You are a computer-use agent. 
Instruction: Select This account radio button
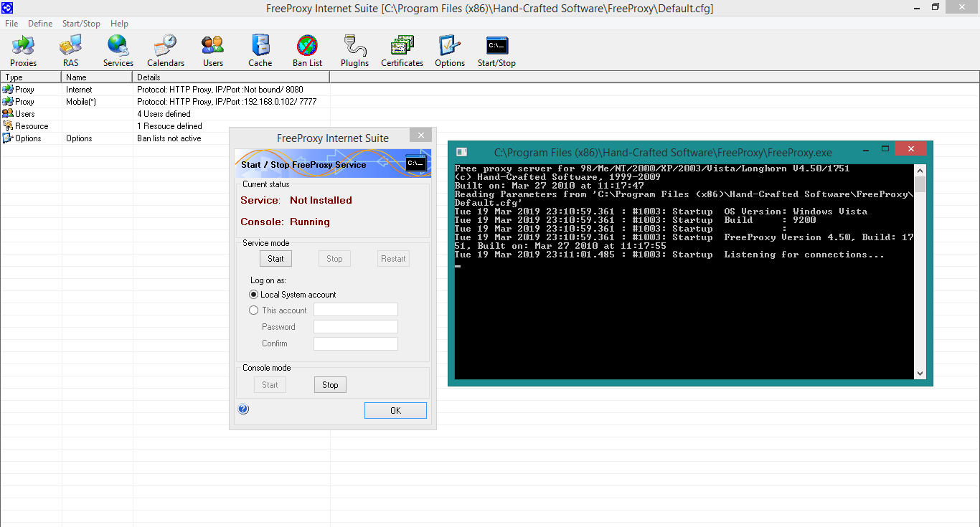(x=253, y=310)
